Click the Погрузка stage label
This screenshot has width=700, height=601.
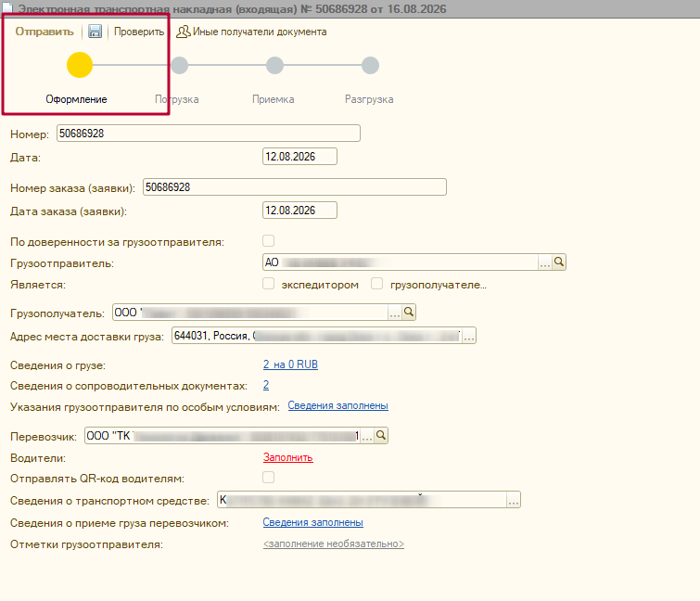click(x=177, y=99)
